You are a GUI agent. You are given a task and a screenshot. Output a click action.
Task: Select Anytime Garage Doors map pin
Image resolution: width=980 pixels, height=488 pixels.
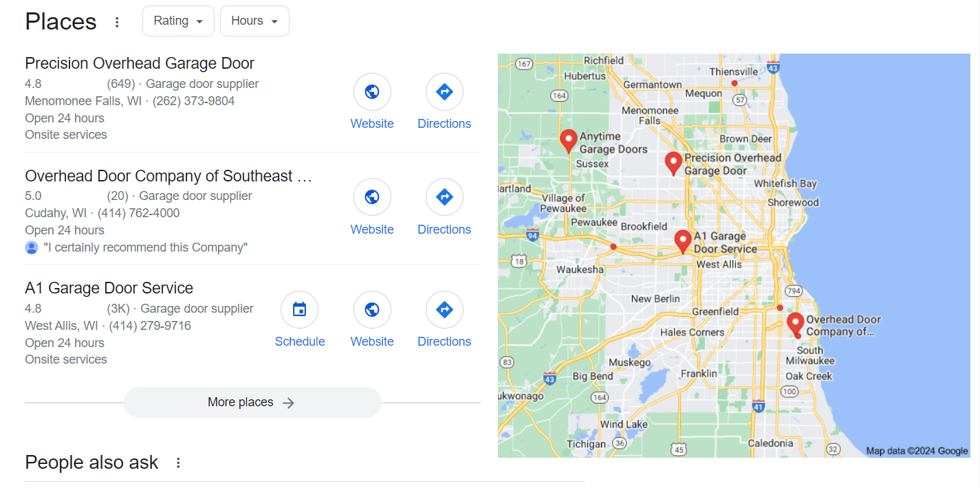point(568,140)
